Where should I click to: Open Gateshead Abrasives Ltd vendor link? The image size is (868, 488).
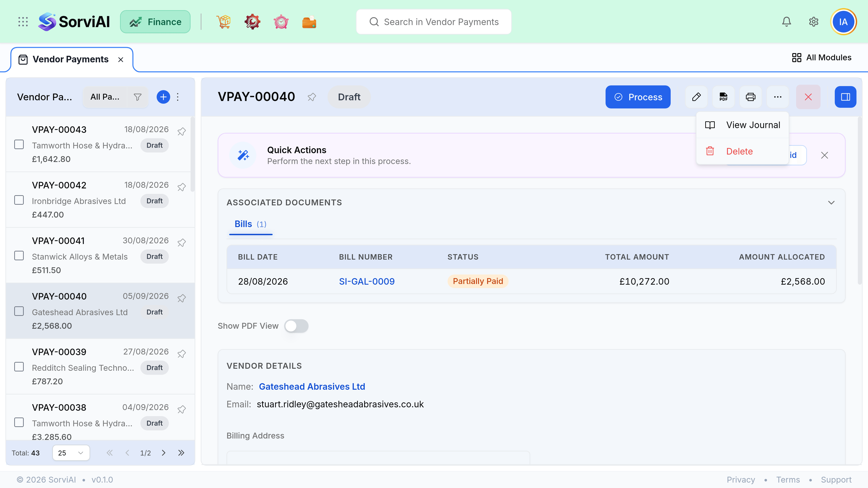pyautogui.click(x=312, y=386)
